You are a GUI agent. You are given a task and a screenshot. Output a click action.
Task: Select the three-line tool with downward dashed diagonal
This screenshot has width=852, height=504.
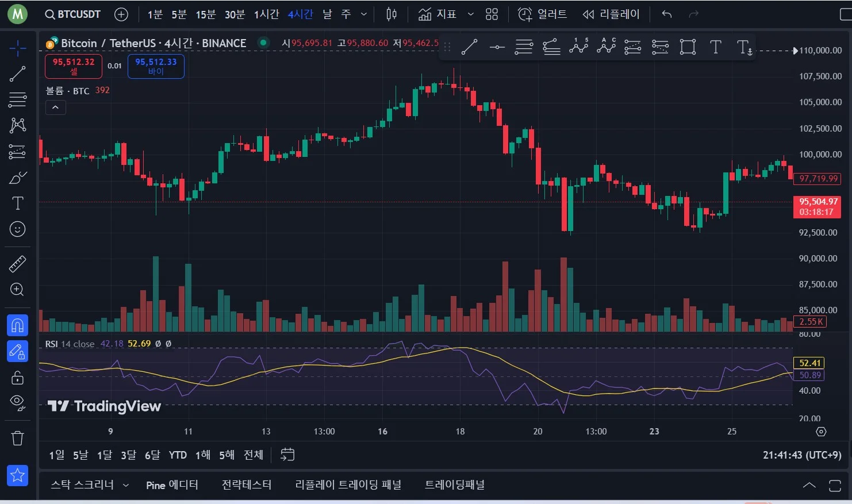click(x=660, y=47)
